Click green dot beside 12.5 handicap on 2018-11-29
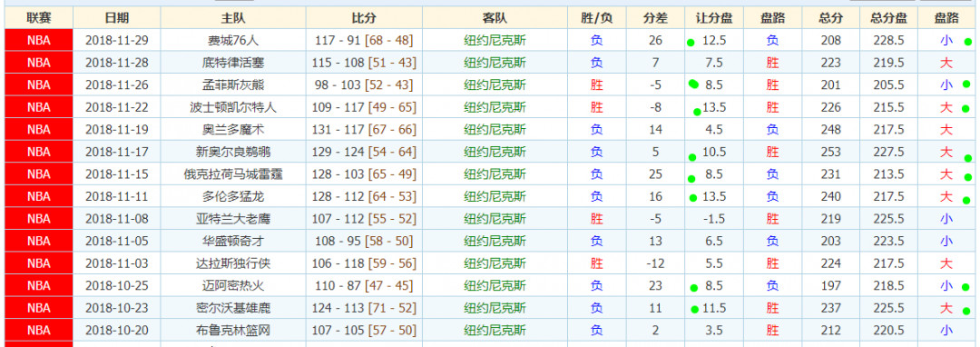 coord(691,43)
